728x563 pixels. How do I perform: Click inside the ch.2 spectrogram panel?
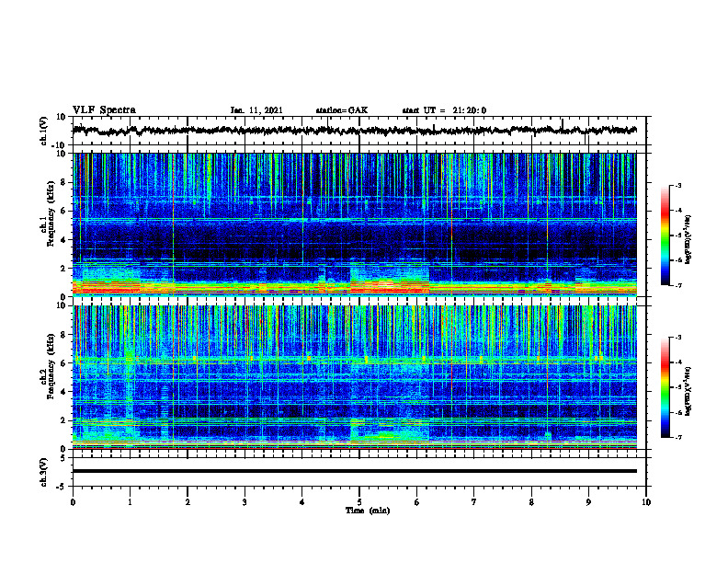point(355,377)
